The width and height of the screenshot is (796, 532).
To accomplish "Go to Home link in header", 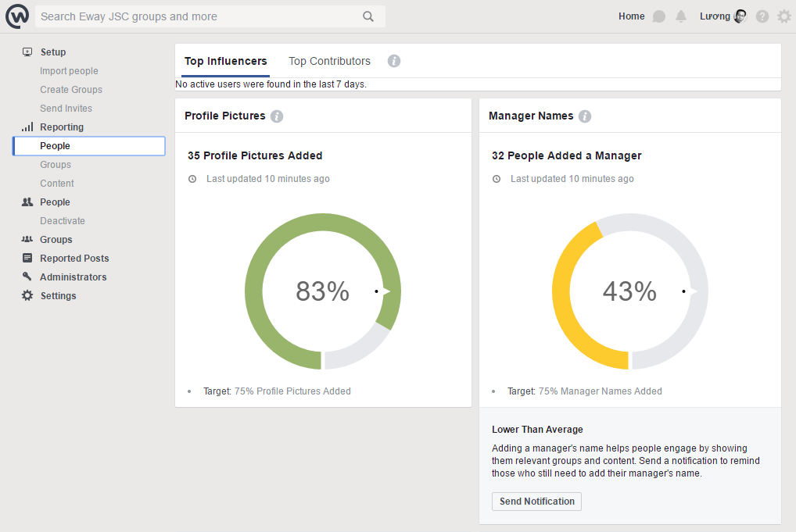I will point(632,16).
